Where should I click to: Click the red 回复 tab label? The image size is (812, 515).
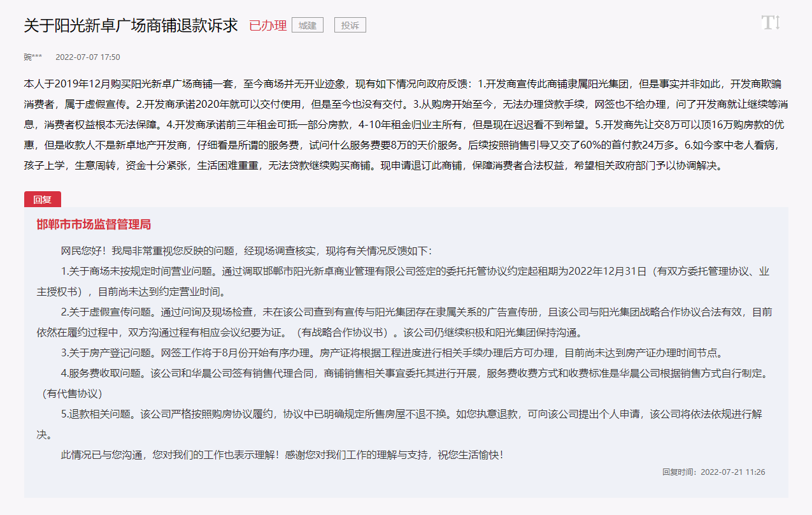pyautogui.click(x=43, y=199)
